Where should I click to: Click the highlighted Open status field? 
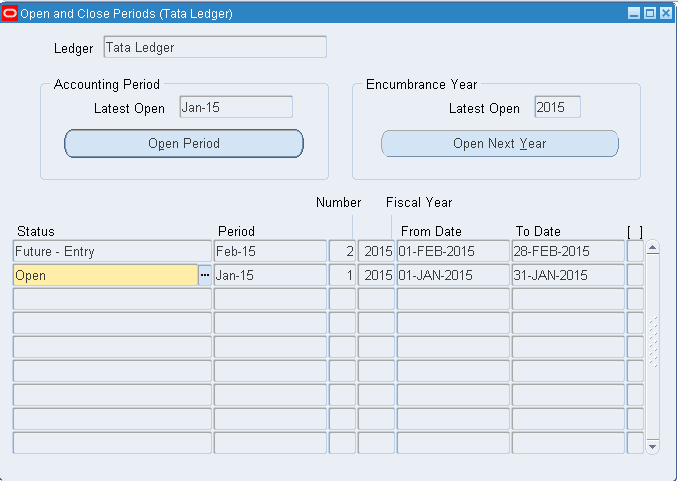click(105, 275)
